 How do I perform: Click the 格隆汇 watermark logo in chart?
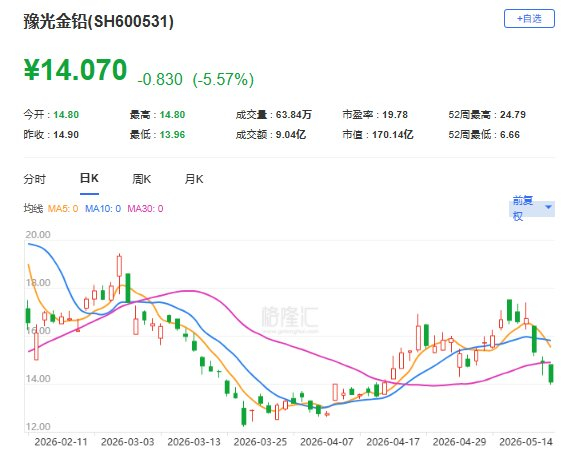point(290,317)
